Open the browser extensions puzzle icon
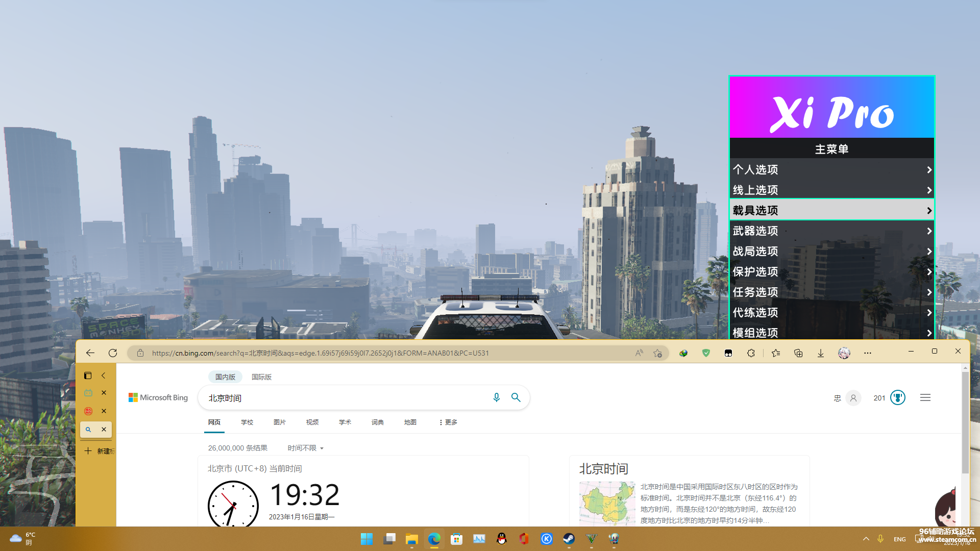Screen dimensions: 980x551 [751, 353]
